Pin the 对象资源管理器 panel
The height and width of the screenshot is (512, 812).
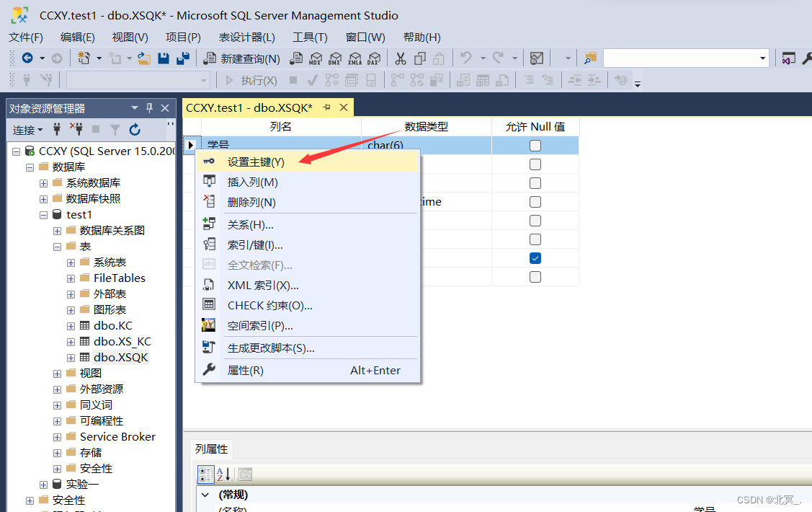149,107
